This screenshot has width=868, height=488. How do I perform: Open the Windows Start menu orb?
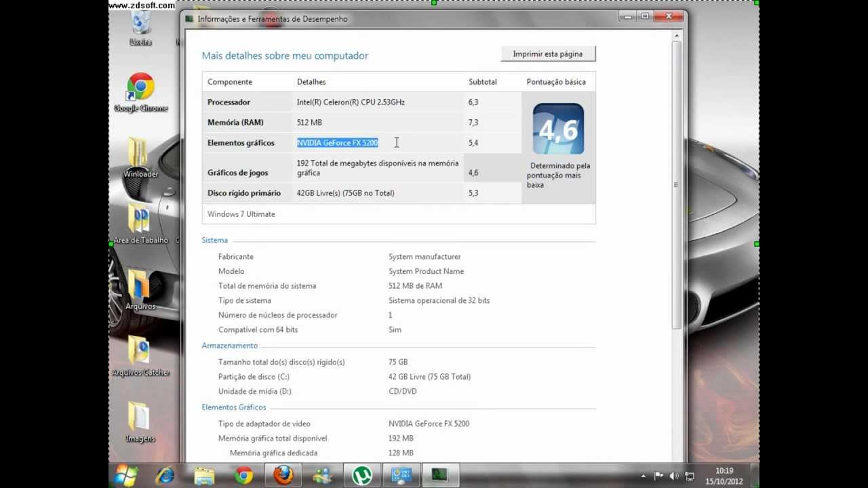point(126,475)
